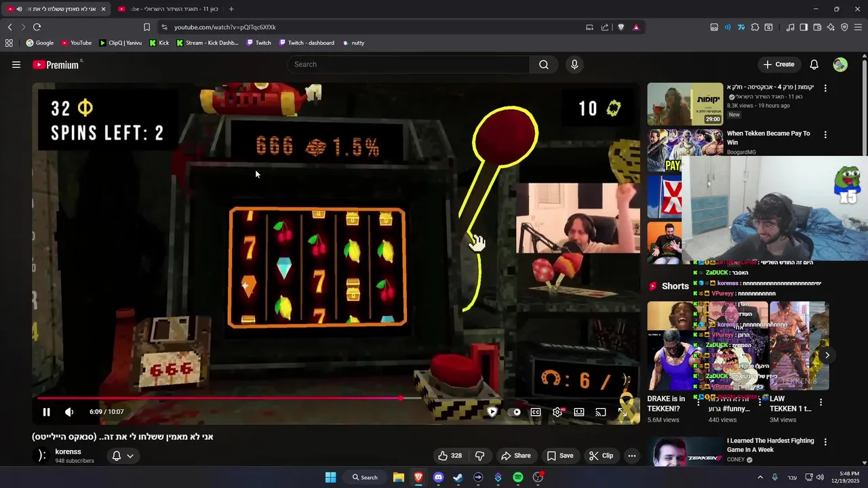The height and width of the screenshot is (488, 868).
Task: Open Discord from the taskbar
Action: point(438,477)
